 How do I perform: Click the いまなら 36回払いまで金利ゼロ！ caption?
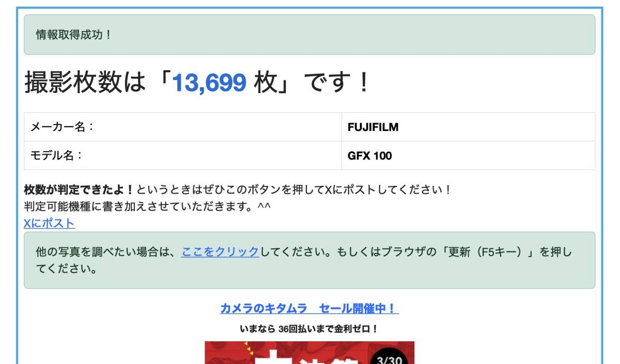click(x=309, y=328)
